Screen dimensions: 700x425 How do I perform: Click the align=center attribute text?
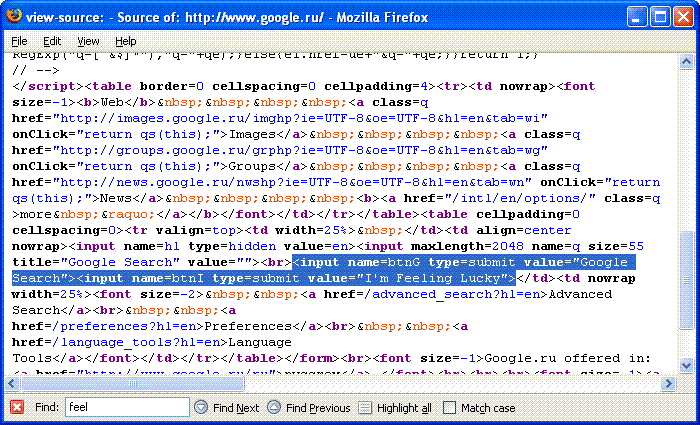pos(524,230)
